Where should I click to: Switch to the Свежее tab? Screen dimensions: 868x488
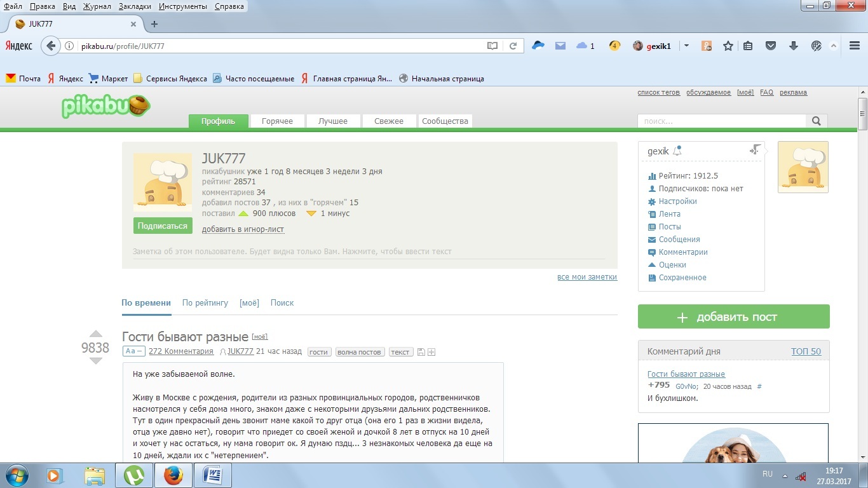pyautogui.click(x=389, y=121)
